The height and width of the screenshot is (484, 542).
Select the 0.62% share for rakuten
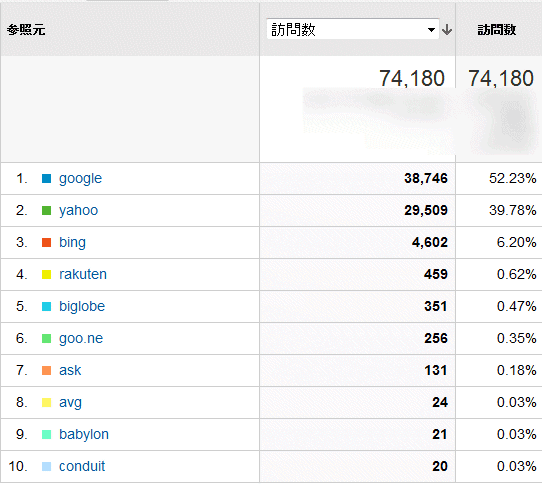point(516,274)
